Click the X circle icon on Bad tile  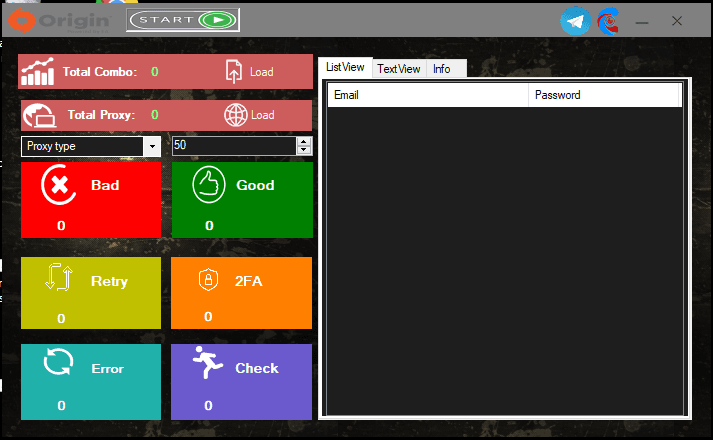(x=57, y=185)
